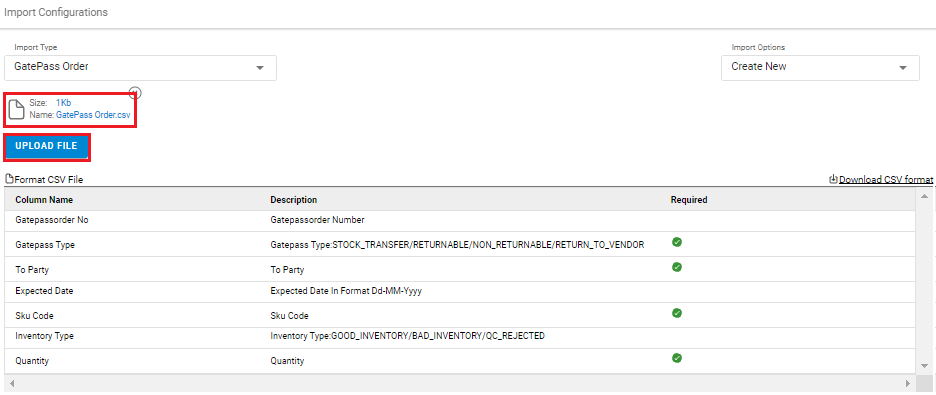Click the Format CSV File document icon
Screen dimensions: 936x395
9,179
